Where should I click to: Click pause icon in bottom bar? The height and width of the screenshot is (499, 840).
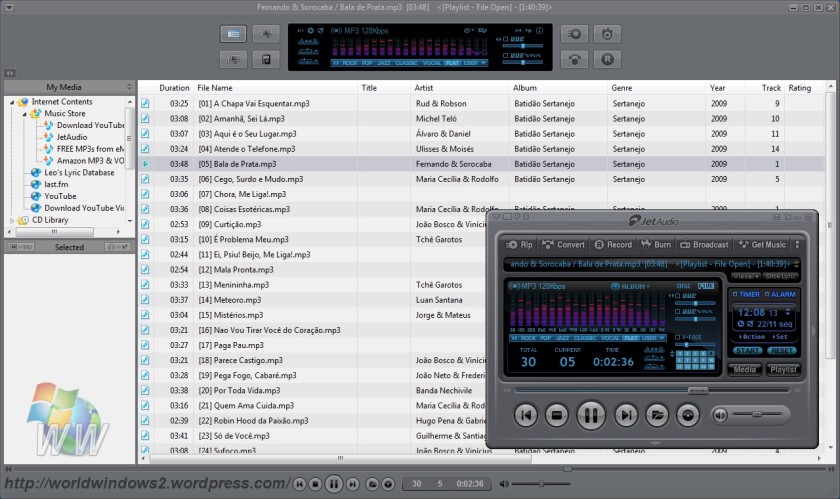(x=334, y=484)
